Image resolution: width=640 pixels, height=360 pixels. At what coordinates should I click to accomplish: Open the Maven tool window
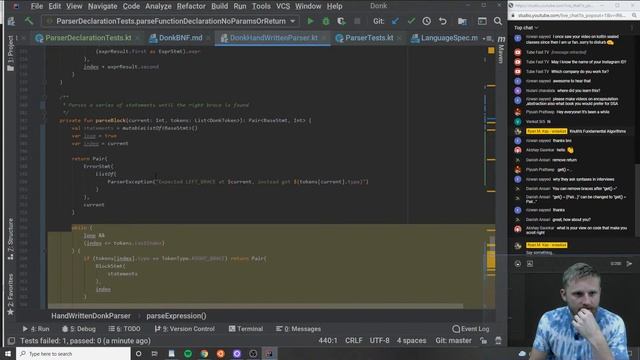click(x=501, y=50)
